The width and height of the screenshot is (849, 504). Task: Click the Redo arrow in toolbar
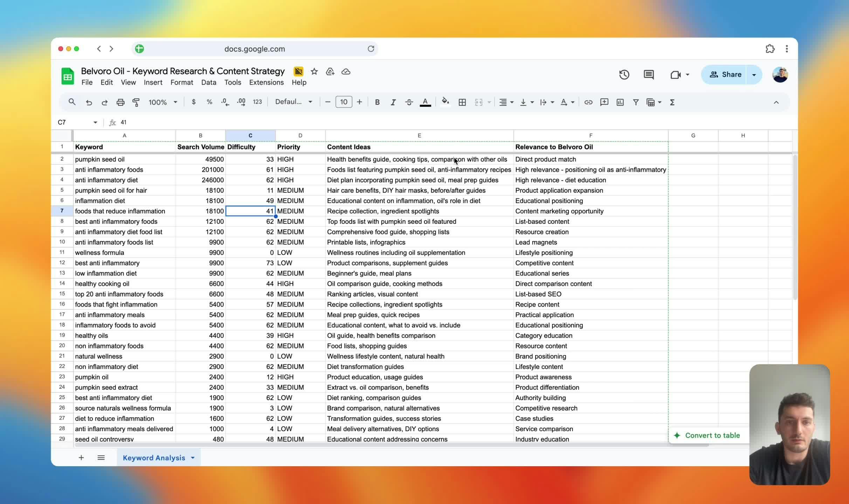[104, 102]
